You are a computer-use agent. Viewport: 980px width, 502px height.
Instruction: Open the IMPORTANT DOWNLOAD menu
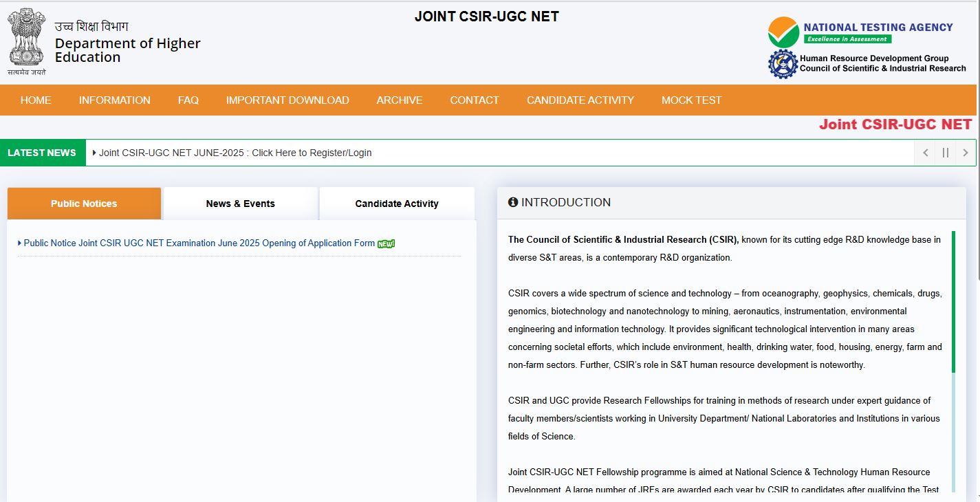click(x=287, y=100)
